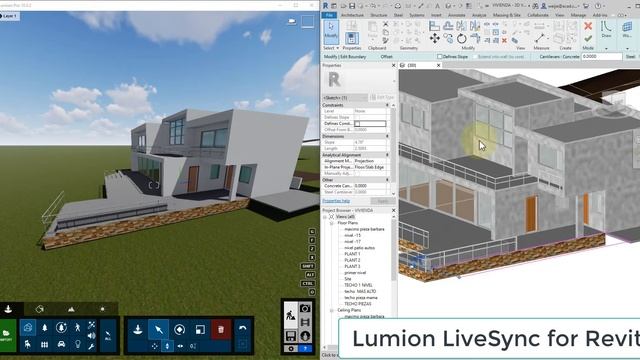Click Lumion Undo arrow button
The image size is (640, 360).
click(x=242, y=328)
